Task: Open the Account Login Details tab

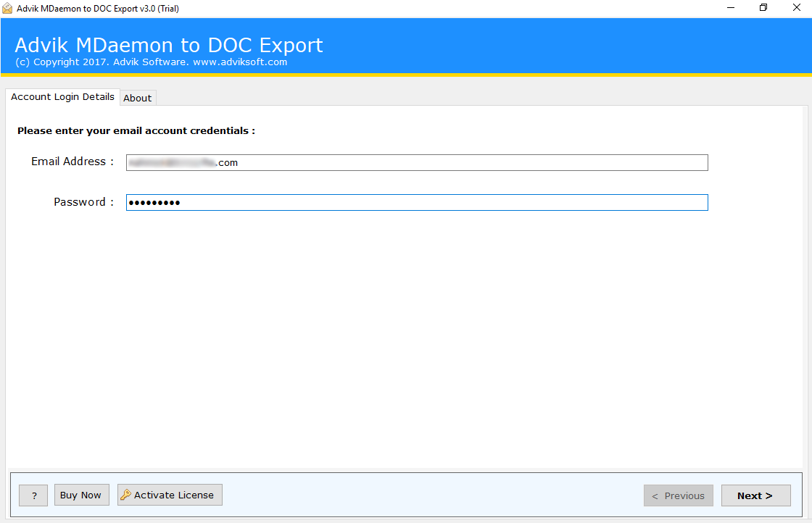Action: coord(62,97)
